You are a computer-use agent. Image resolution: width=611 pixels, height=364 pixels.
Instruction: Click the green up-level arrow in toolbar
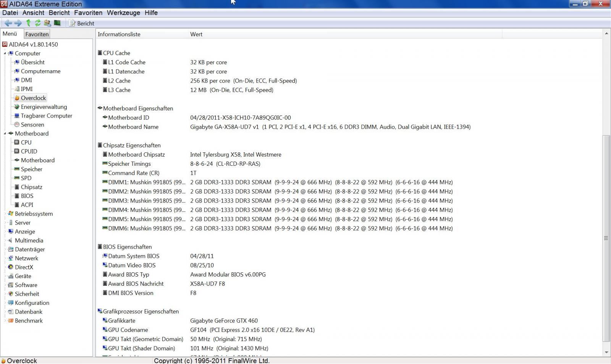(x=28, y=23)
